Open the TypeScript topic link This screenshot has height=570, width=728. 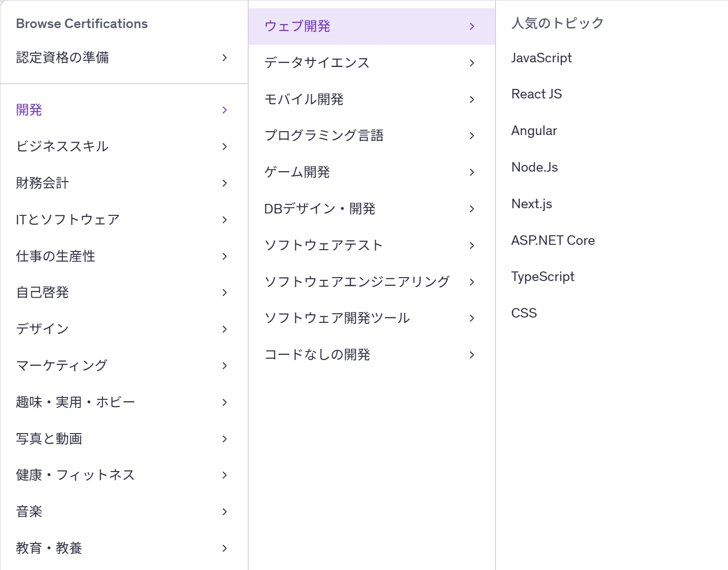tap(543, 277)
